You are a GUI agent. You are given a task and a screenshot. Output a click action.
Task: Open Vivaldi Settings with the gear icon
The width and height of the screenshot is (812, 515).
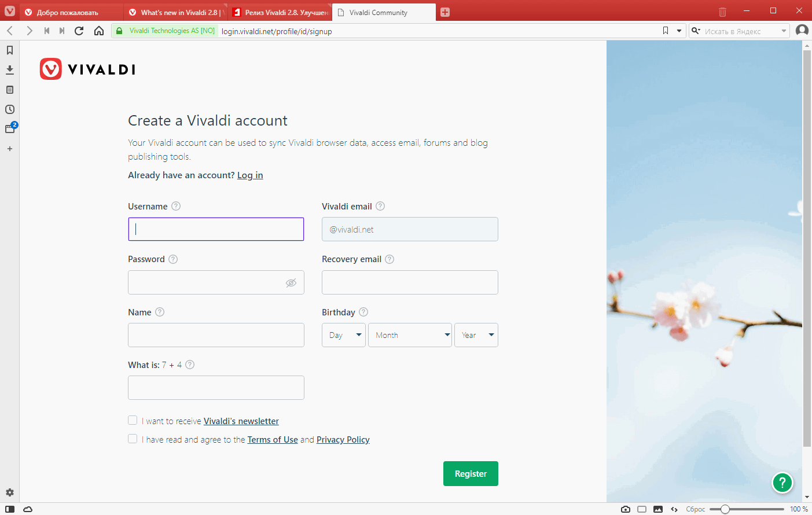(x=9, y=492)
